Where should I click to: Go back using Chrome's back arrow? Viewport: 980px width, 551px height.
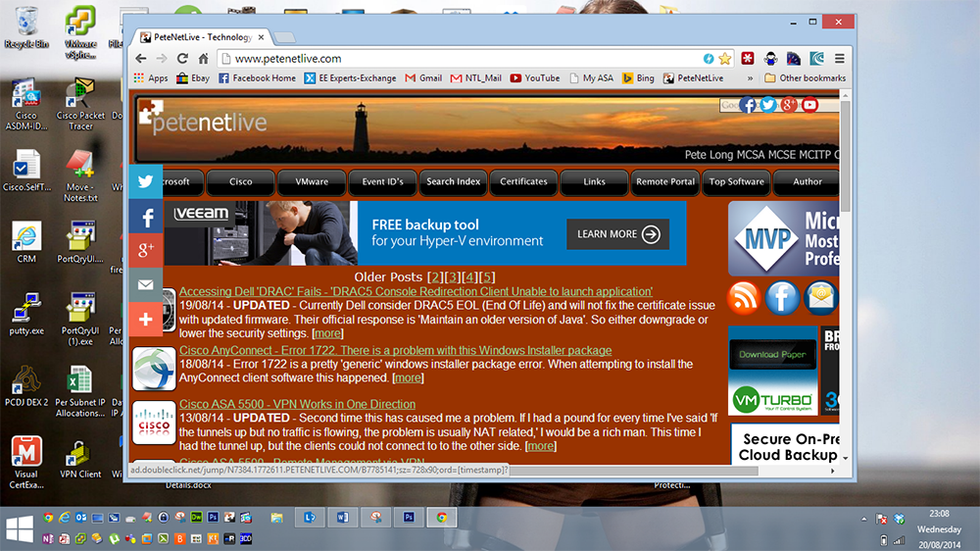141,58
